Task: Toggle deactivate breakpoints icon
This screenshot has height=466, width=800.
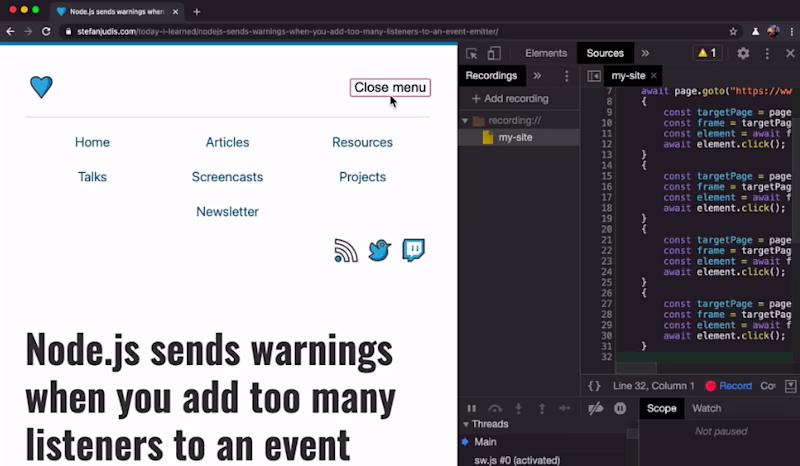Action: tap(595, 408)
